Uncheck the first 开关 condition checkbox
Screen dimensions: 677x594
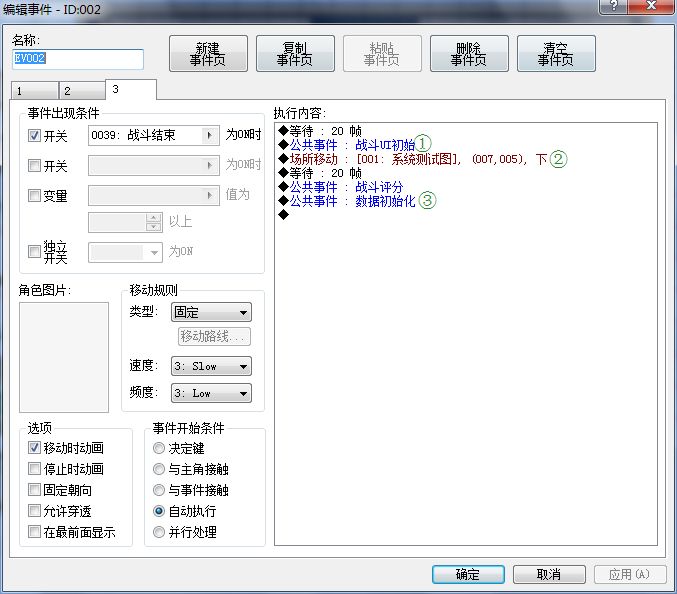click(35, 136)
